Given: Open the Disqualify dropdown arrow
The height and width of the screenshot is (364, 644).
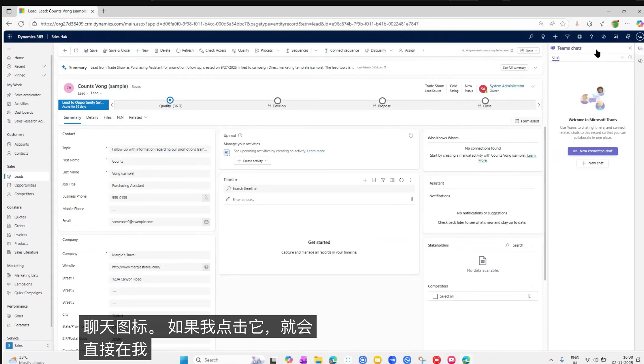Looking at the screenshot, I should coord(391,50).
